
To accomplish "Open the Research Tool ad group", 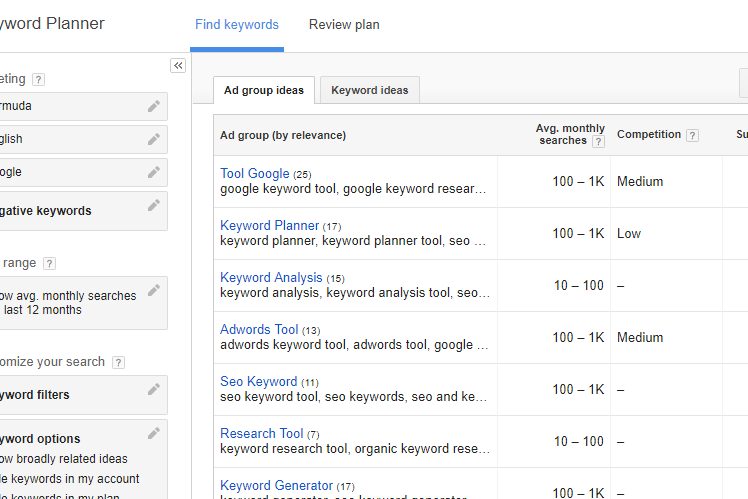I will 261,434.
